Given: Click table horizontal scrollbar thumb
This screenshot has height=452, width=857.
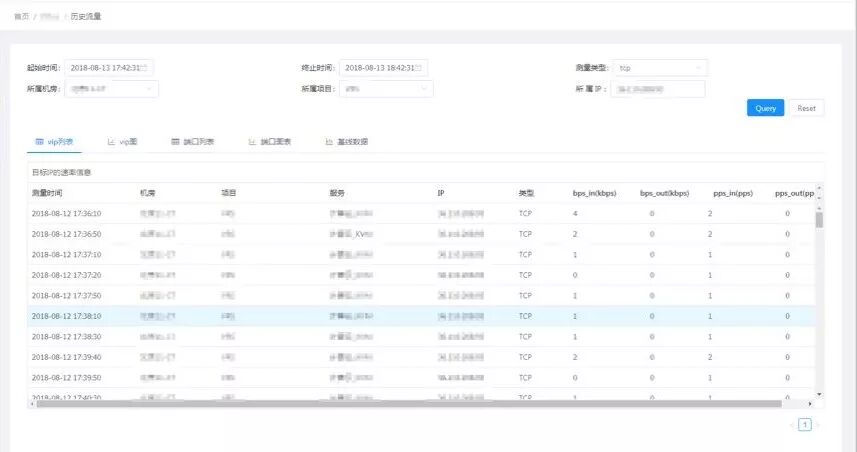Looking at the screenshot, I should (x=409, y=404).
